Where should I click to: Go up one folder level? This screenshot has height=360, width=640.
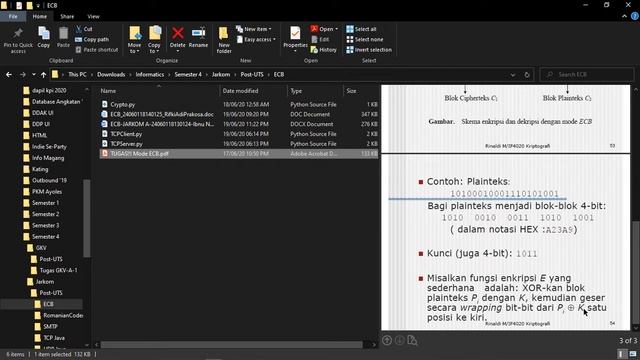pos(43,75)
